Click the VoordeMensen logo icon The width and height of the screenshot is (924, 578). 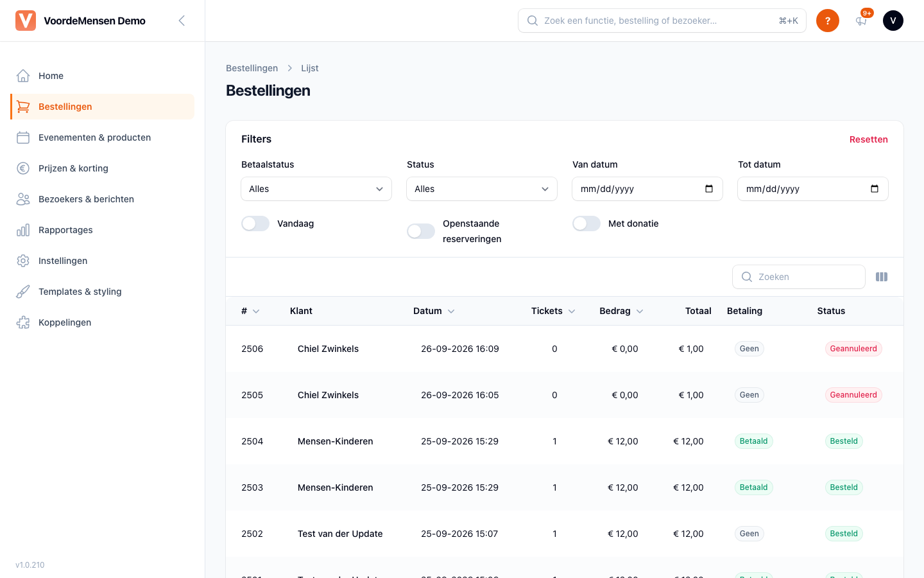26,21
